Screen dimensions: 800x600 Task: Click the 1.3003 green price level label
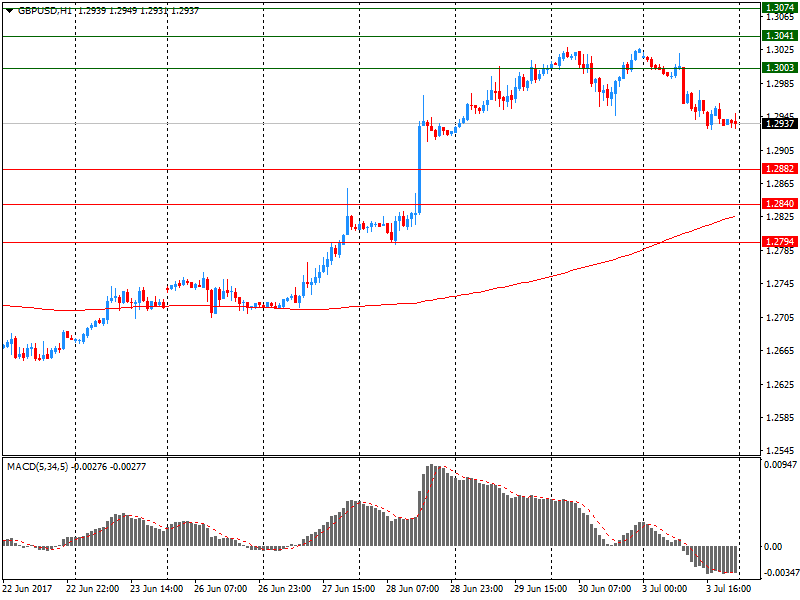point(780,68)
